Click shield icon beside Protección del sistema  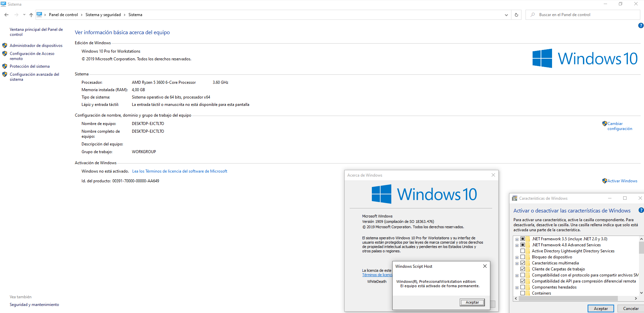click(5, 66)
